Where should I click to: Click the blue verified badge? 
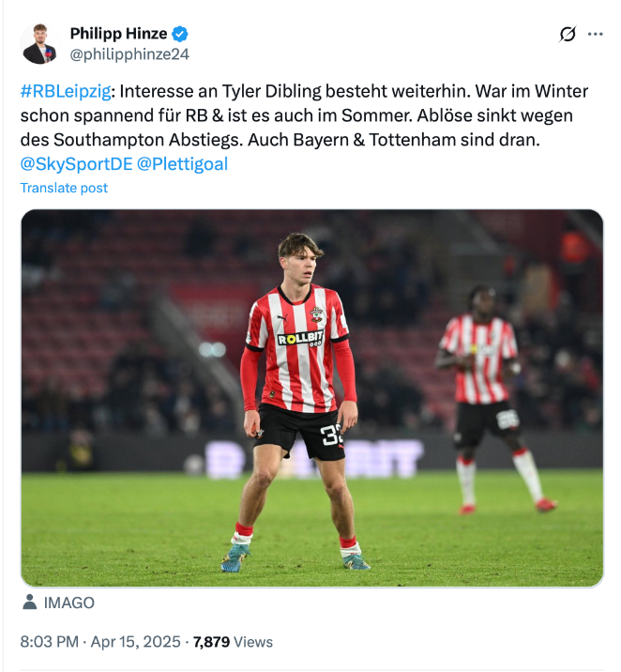coord(180,34)
